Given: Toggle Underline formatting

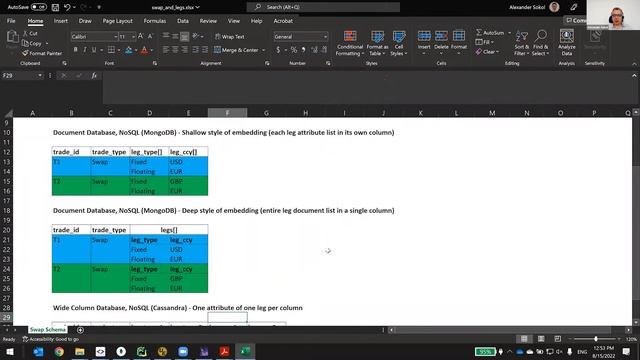Looking at the screenshot, I should (94, 50).
